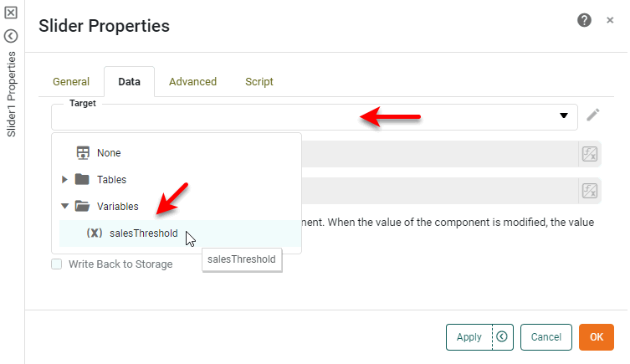Click the first formula icon right of the field

tap(589, 153)
